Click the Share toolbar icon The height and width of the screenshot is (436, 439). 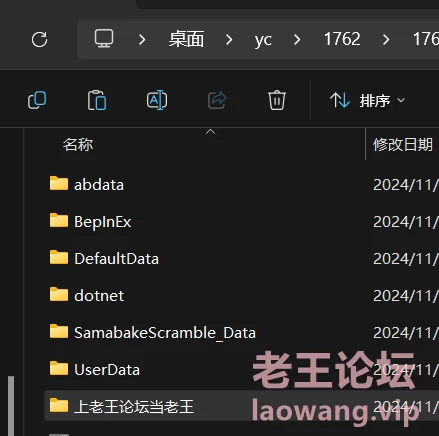click(x=217, y=100)
